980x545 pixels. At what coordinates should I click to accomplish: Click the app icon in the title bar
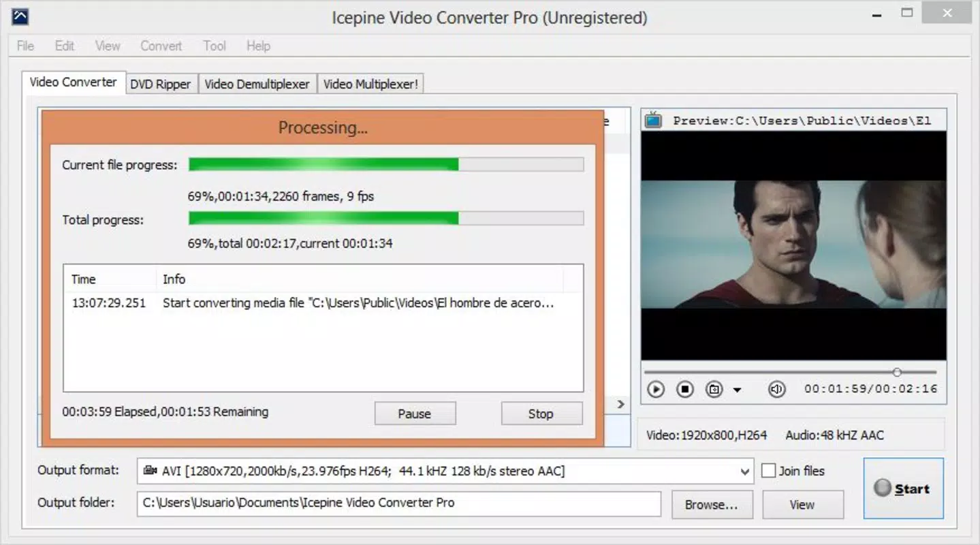20,16
